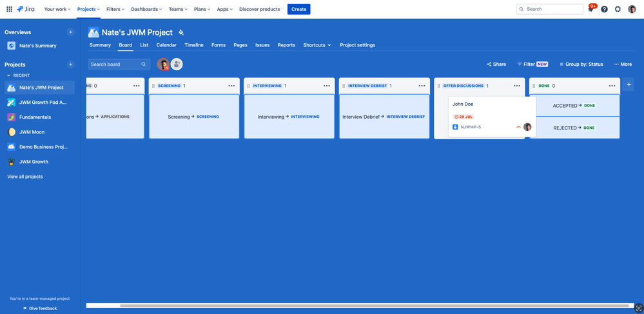Open the More board options
The image size is (644, 314).
[x=623, y=64]
